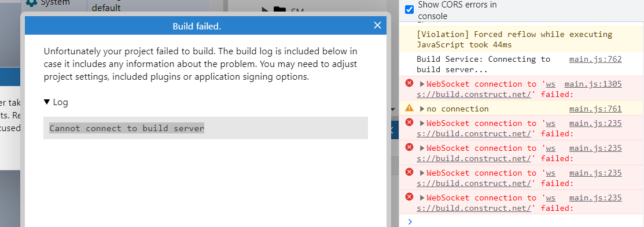Viewport: 644px width, 227px height.
Task: Click the last red error icon
Action: click(x=409, y=197)
